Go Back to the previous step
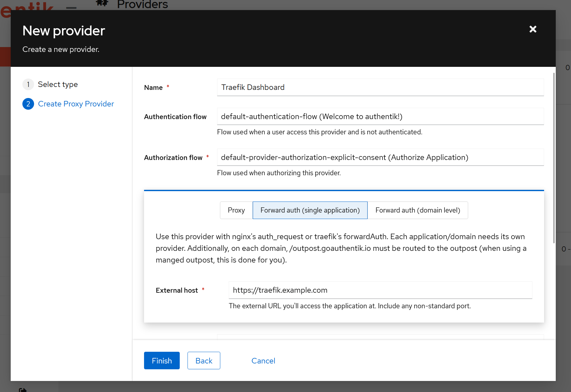This screenshot has width=571, height=392. pyautogui.click(x=204, y=361)
